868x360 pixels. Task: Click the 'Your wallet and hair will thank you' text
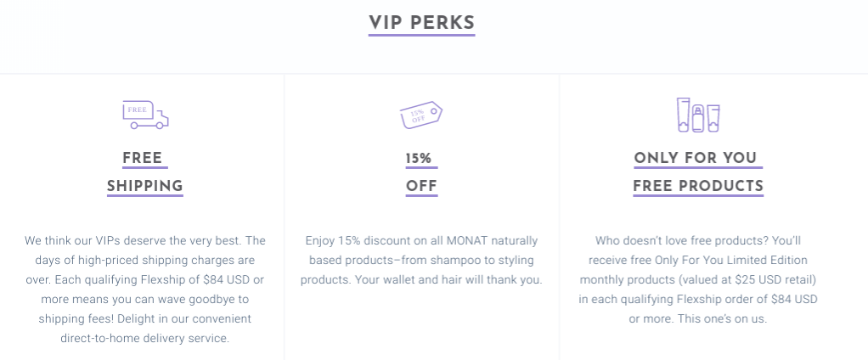coord(449,280)
